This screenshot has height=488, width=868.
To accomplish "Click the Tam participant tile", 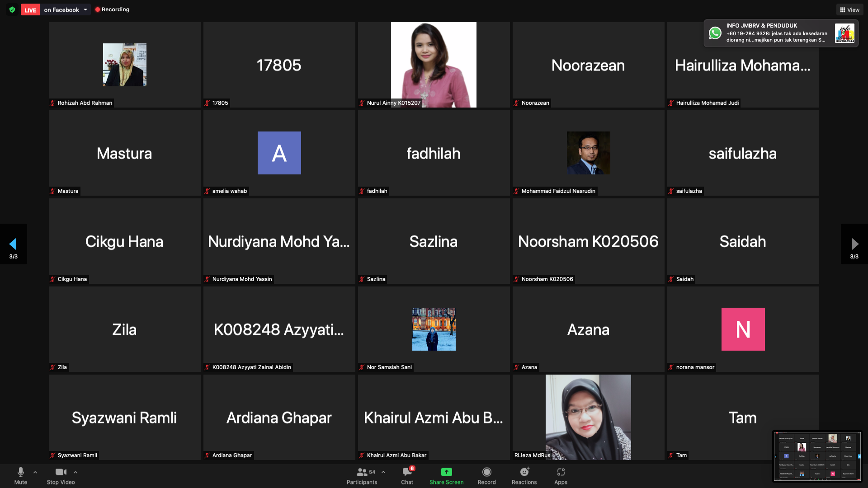I will 743,417.
